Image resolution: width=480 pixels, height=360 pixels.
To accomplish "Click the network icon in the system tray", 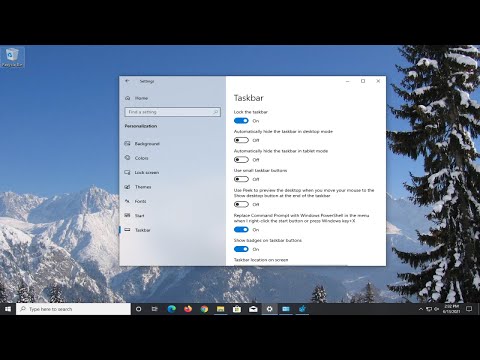I will (429, 309).
